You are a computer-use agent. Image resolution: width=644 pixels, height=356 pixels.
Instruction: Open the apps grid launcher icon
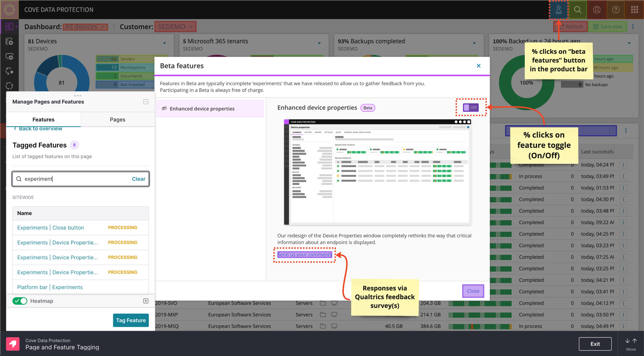pyautogui.click(x=634, y=10)
